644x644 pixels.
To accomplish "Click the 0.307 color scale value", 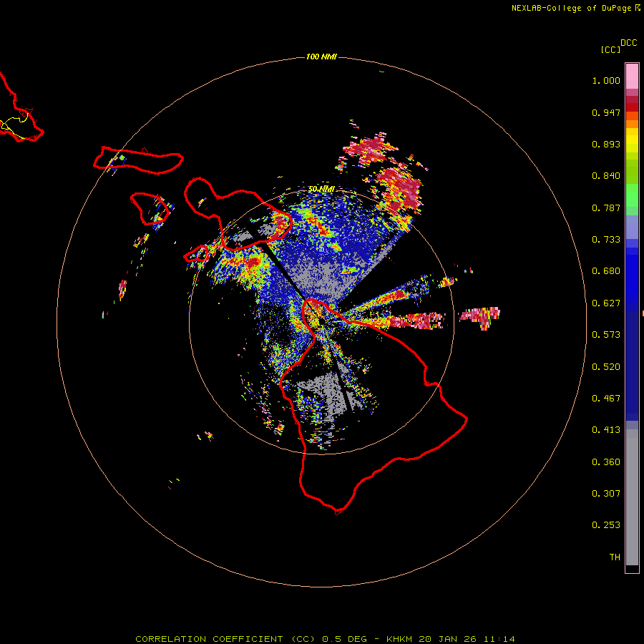I will click(x=606, y=494).
